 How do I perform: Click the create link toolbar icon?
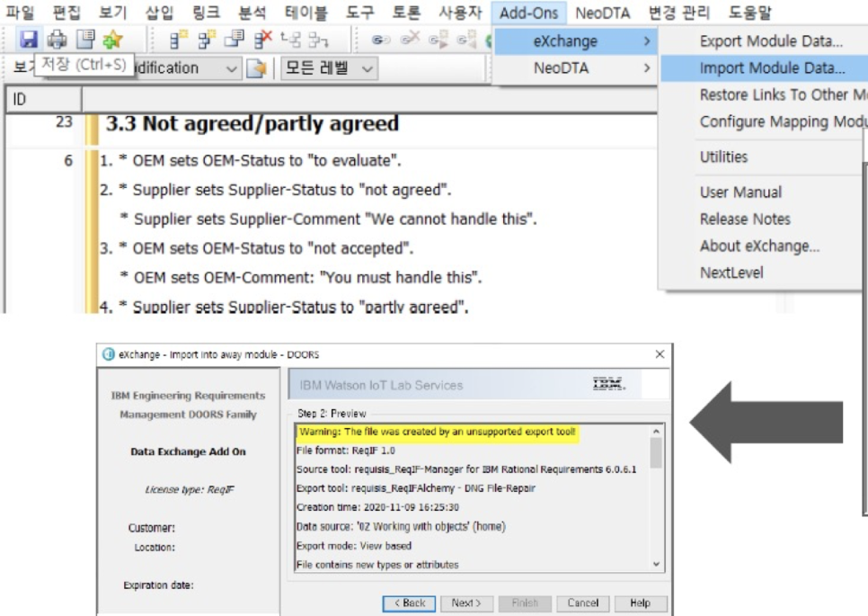pyautogui.click(x=380, y=40)
